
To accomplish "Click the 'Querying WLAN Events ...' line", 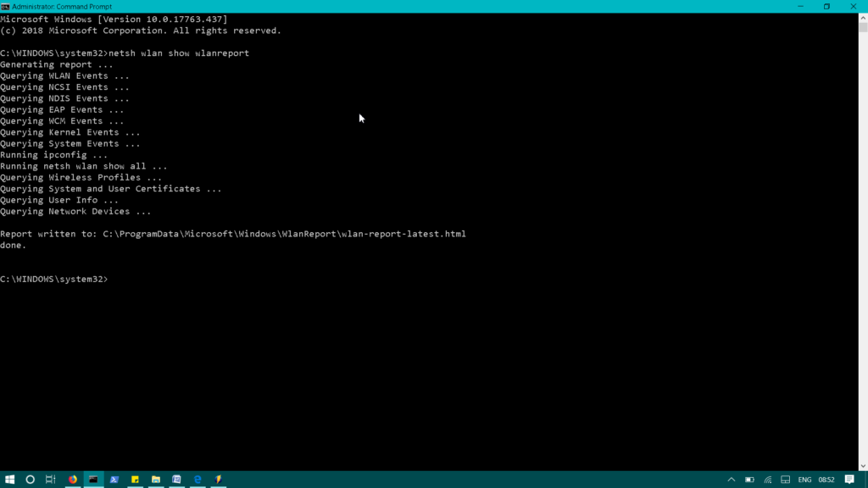I will coord(64,75).
